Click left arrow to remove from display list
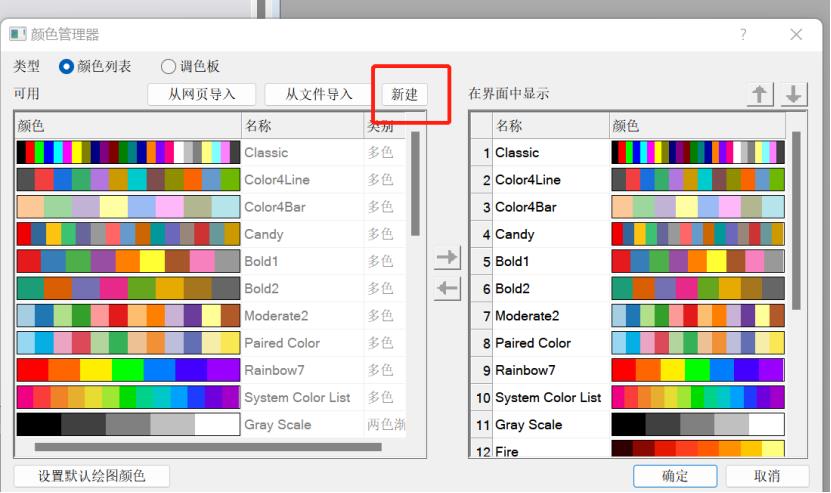This screenshot has height=493, width=831. pyautogui.click(x=447, y=288)
